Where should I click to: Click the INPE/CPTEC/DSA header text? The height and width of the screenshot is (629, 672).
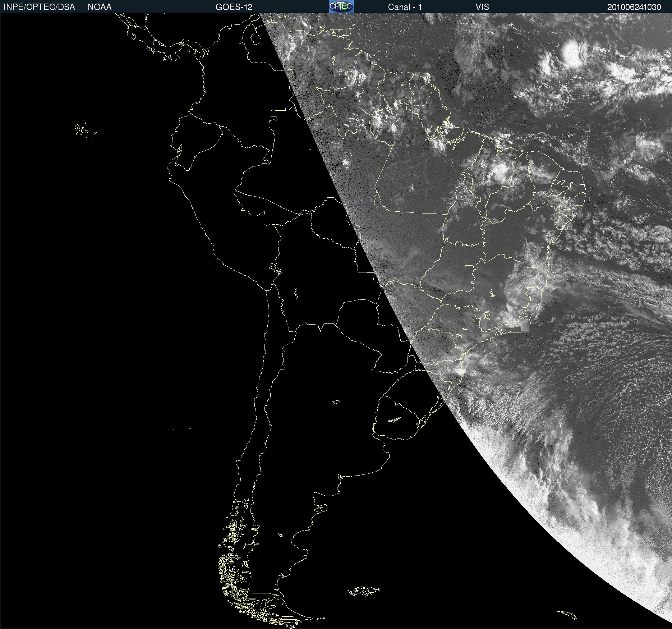pos(39,7)
